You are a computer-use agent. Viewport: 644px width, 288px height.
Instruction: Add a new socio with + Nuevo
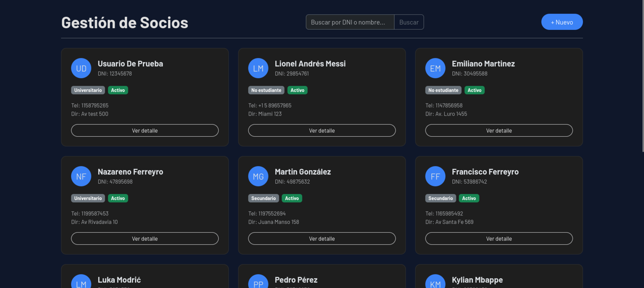point(562,22)
